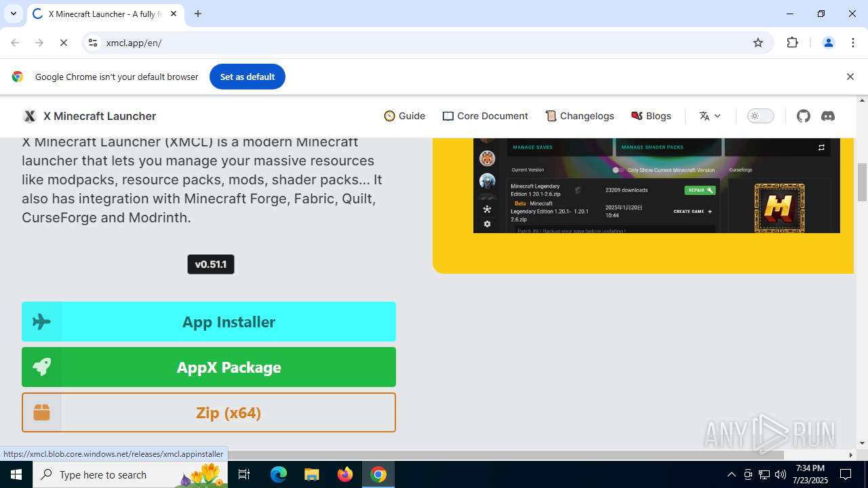
Task: Download the Zip (x64) build
Action: click(x=209, y=412)
